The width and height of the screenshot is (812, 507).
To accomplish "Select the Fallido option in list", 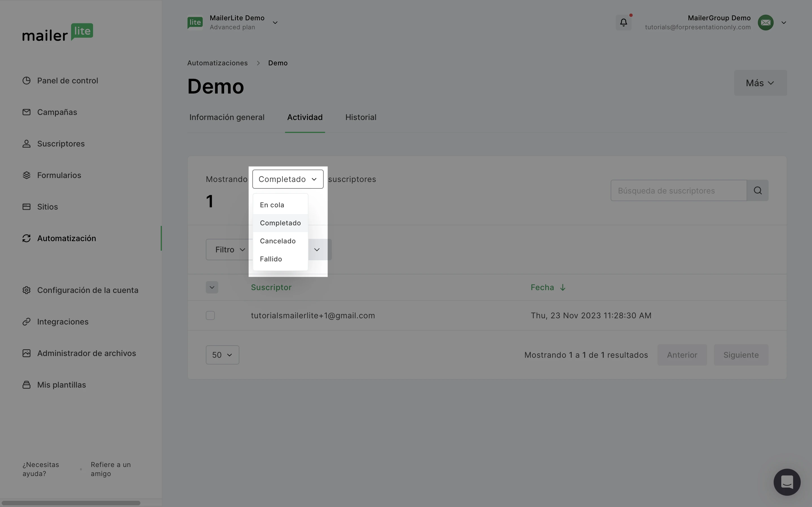I will (271, 259).
